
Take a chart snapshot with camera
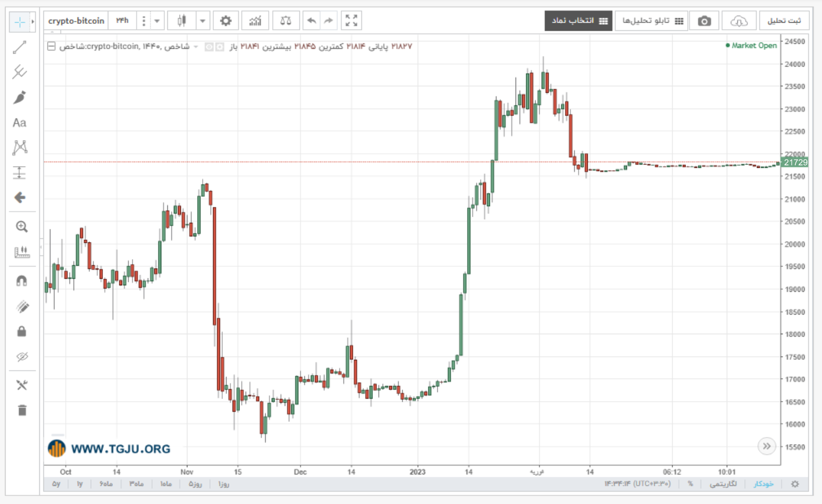[705, 21]
